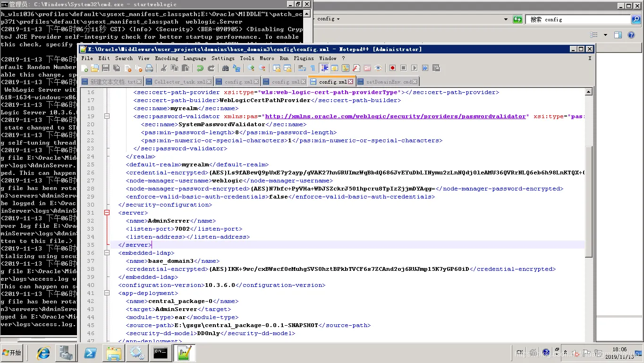Open Internet Explorer from the taskbar
The height and width of the screenshot is (363, 644).
point(43,353)
